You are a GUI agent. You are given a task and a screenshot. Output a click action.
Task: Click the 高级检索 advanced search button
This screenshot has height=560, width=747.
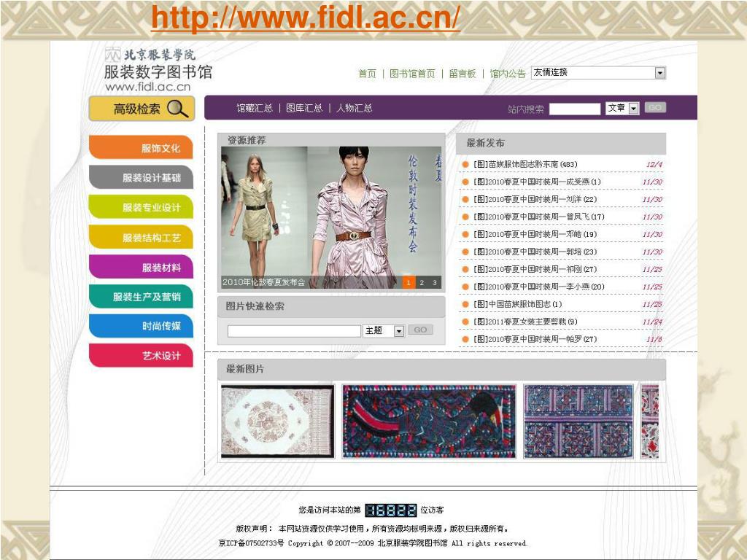click(x=142, y=109)
